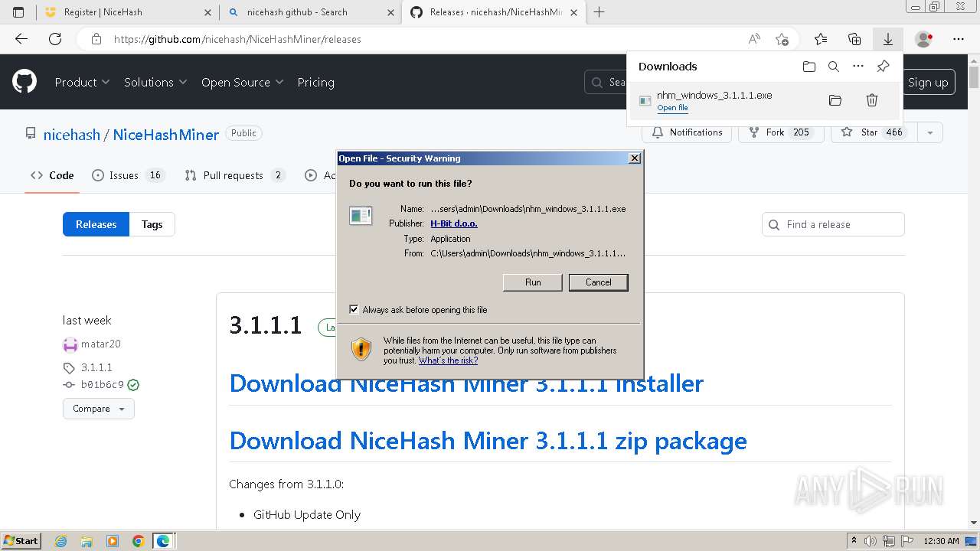This screenshot has height=551, width=980.
Task: Launch Internet Explorer from taskbar
Action: [x=60, y=541]
